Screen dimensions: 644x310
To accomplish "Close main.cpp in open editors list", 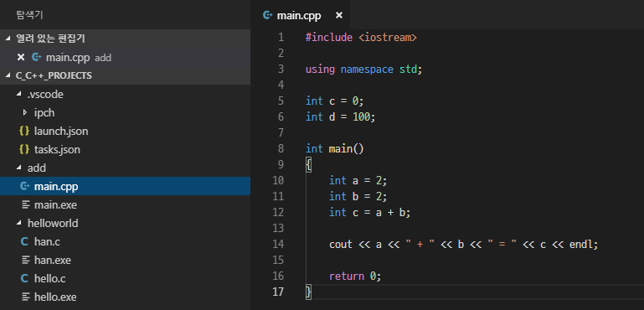I will 21,58.
